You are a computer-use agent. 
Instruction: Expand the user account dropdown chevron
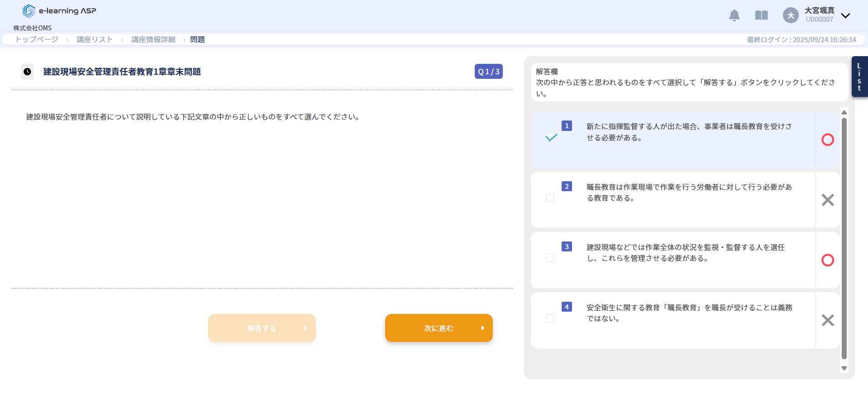845,16
